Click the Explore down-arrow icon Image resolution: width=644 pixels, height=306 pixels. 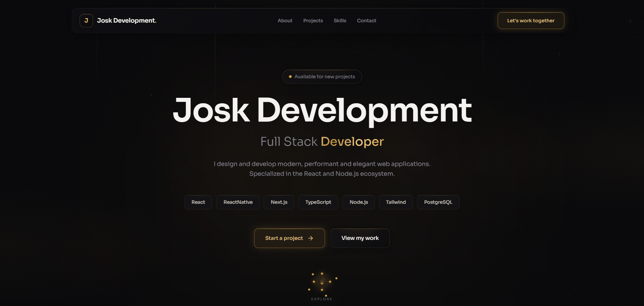click(x=322, y=283)
